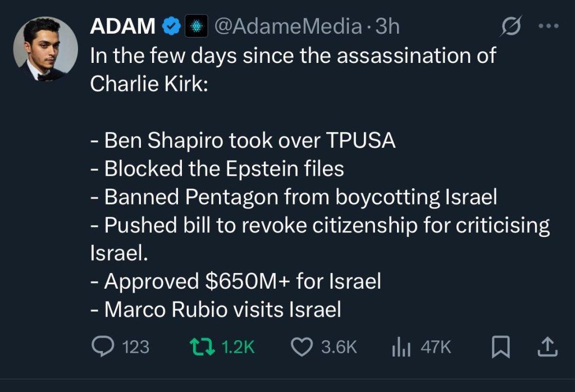Share the tweet via the upload arrow icon

tap(547, 347)
